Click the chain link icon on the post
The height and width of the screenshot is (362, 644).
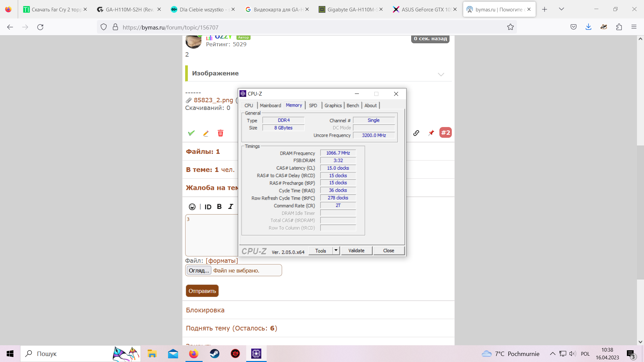[416, 133]
